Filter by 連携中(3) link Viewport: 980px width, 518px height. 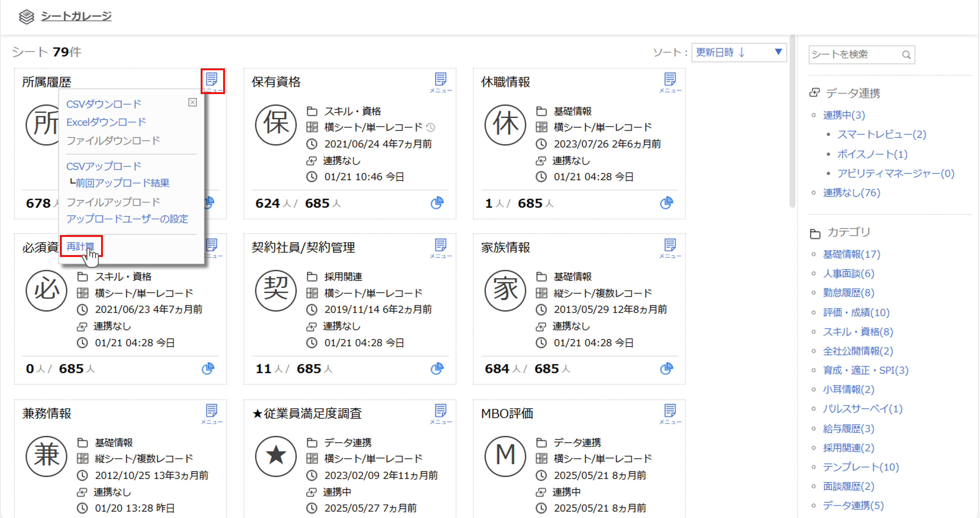point(844,115)
